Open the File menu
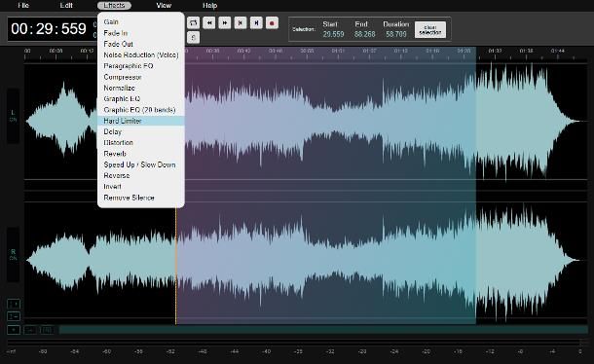594x364 pixels. coord(23,5)
